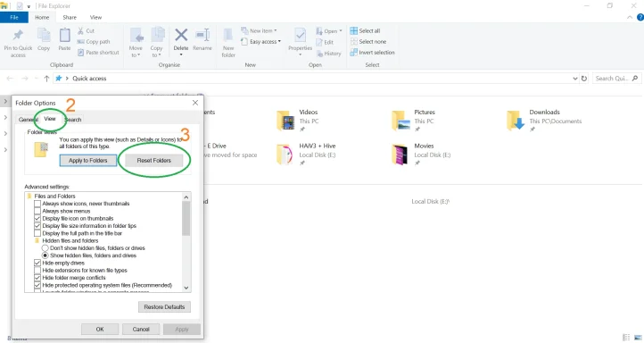644x343 pixels.
Task: Click the Properties checkmark icon
Action: point(301,36)
